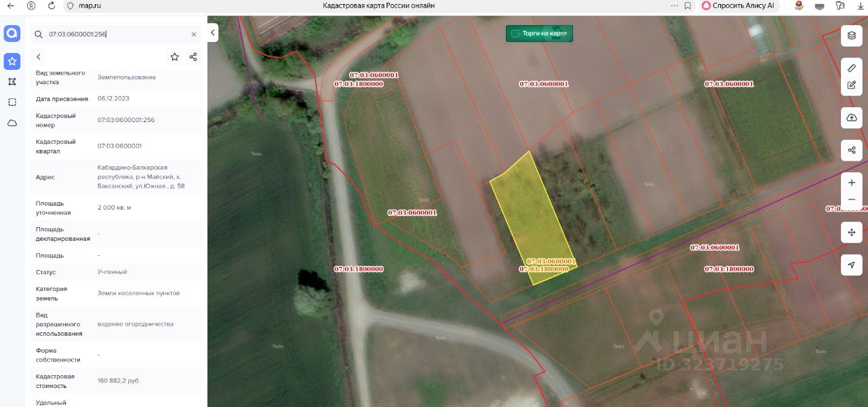Image resolution: width=868 pixels, height=407 pixels.
Task: Click the yellow highlighted parcel on the map
Action: tap(534, 217)
